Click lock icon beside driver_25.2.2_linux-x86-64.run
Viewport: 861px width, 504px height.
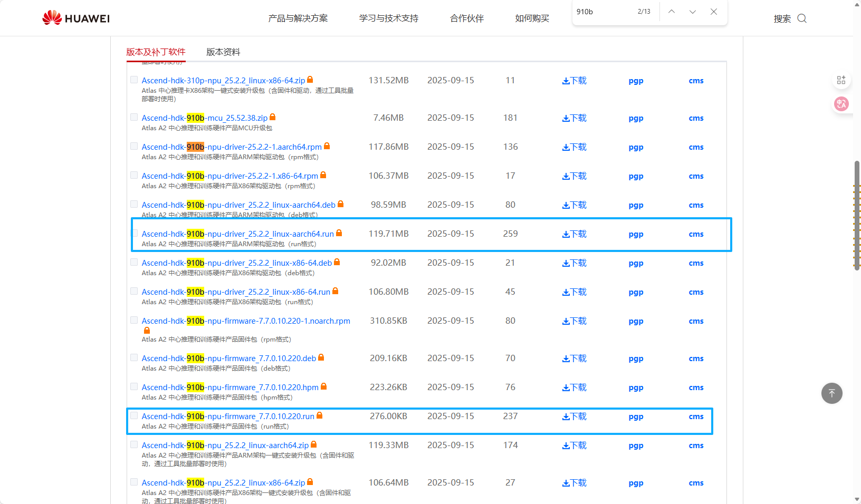click(x=336, y=291)
